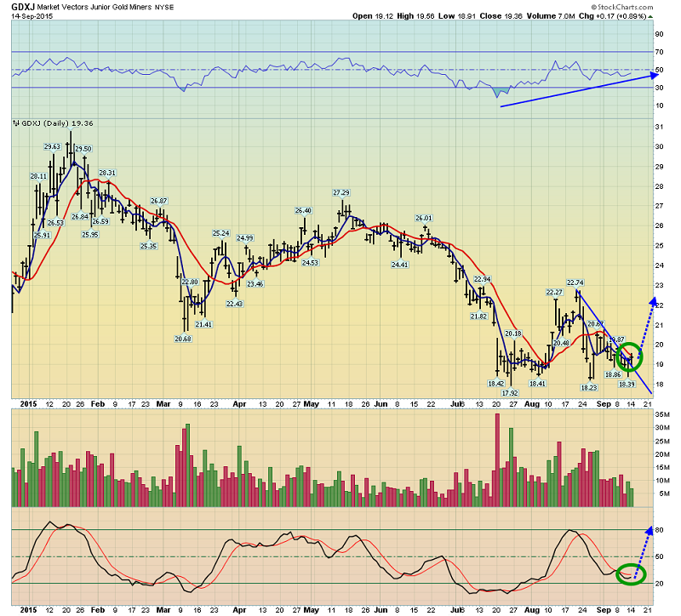Click the Volume 7.0M value

pyautogui.click(x=551, y=16)
